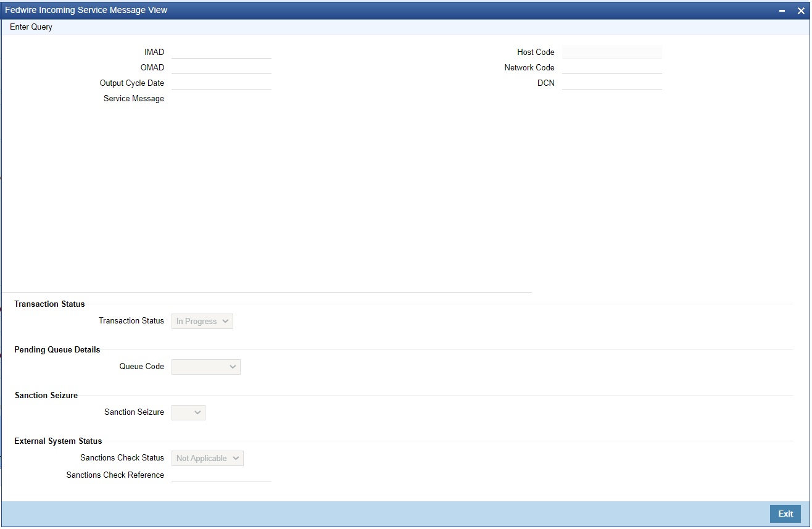
Task: Click the Host Code label
Action: [x=536, y=52]
